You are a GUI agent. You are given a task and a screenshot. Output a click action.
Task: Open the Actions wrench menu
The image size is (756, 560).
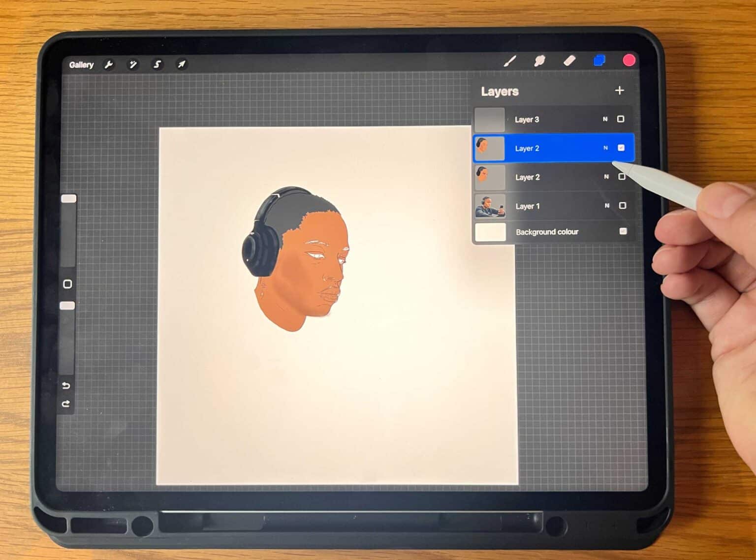(109, 64)
